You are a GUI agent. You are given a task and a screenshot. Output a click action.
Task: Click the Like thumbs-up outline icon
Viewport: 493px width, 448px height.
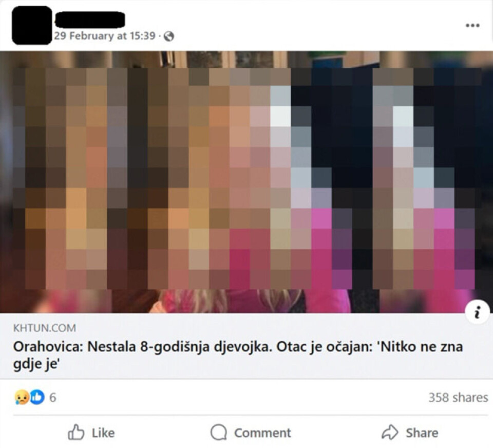[x=76, y=432]
